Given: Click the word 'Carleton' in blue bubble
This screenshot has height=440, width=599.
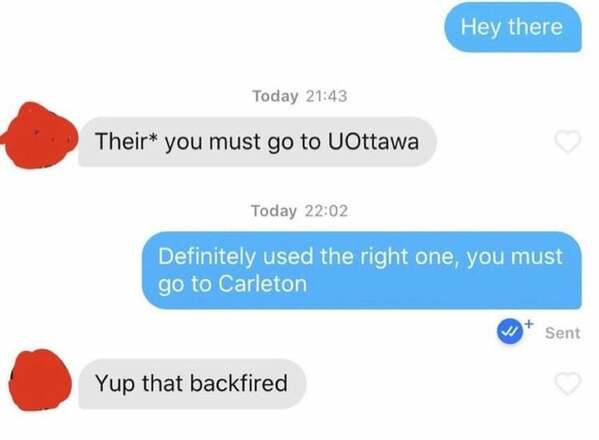Looking at the screenshot, I should (263, 284).
